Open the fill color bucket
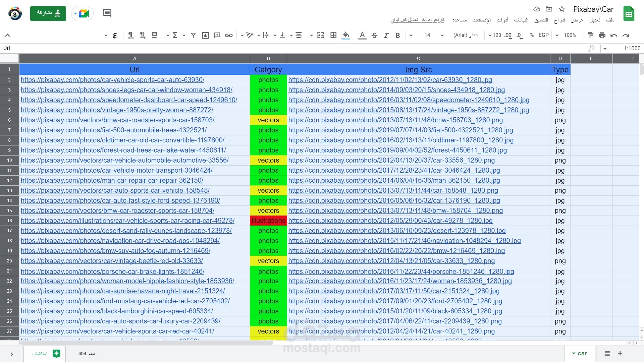Viewport: 644px width, 362px height. pos(346,35)
